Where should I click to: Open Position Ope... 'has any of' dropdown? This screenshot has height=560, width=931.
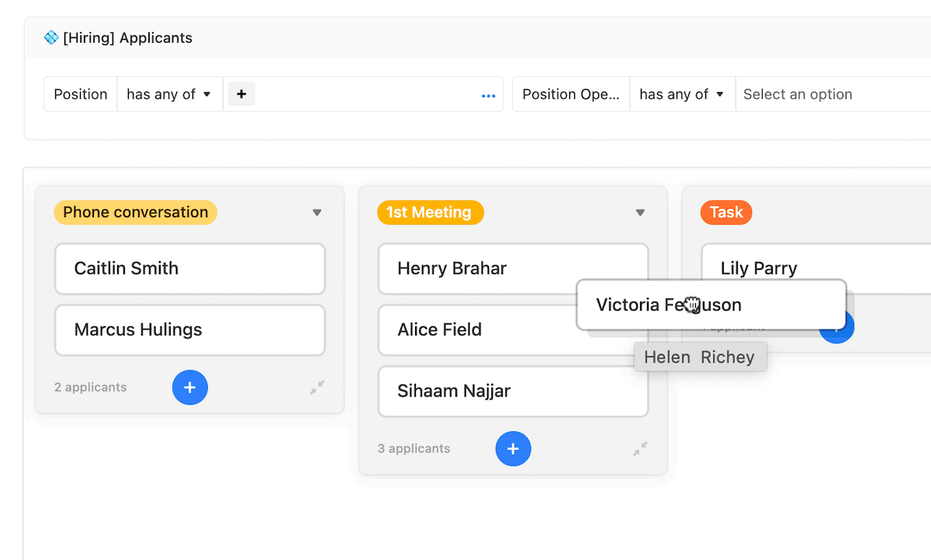[681, 94]
